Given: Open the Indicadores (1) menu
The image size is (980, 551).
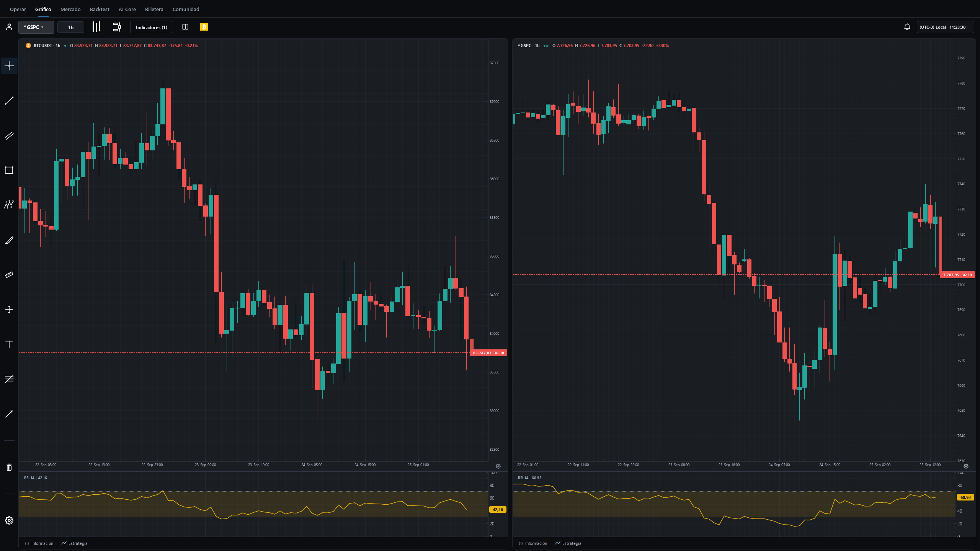Looking at the screenshot, I should pos(152,27).
